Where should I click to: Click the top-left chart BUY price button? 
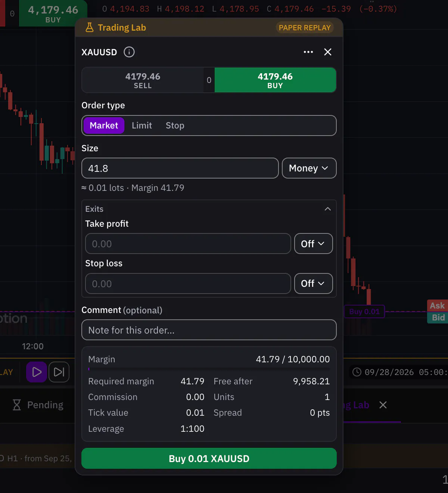(53, 13)
